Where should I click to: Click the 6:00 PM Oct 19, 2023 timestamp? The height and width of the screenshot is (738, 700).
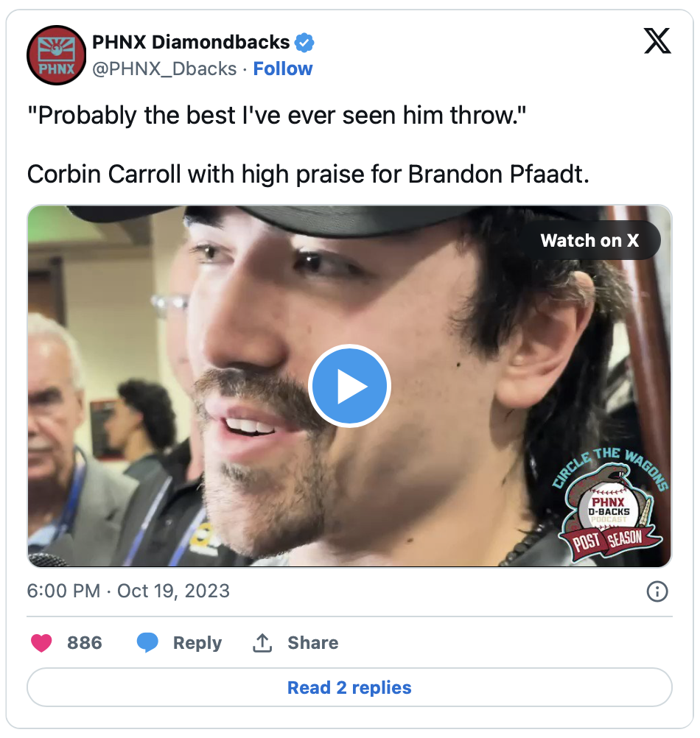coord(128,591)
